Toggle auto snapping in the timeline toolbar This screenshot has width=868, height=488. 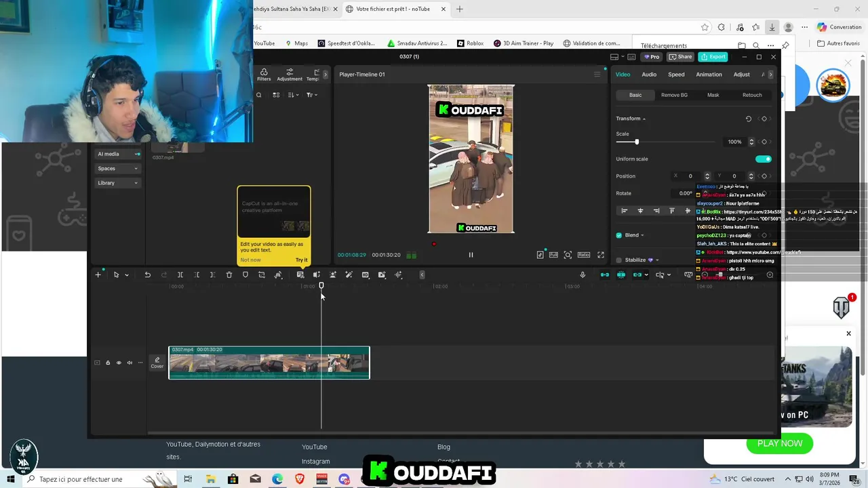pos(621,274)
